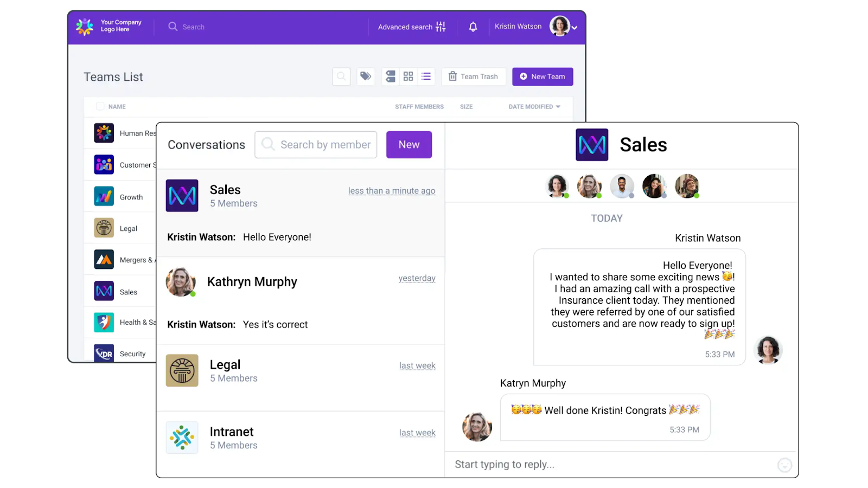Open the Intranet conversation icon
The height and width of the screenshot is (488, 868).
tap(182, 437)
